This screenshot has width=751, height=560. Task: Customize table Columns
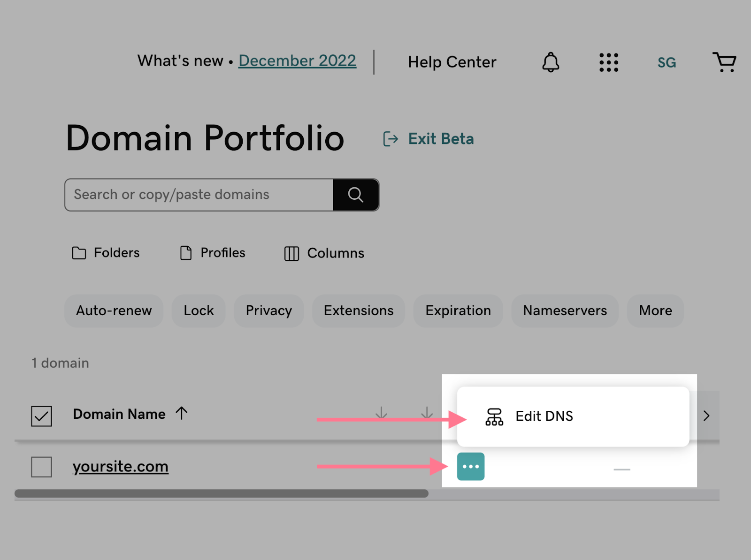(324, 253)
